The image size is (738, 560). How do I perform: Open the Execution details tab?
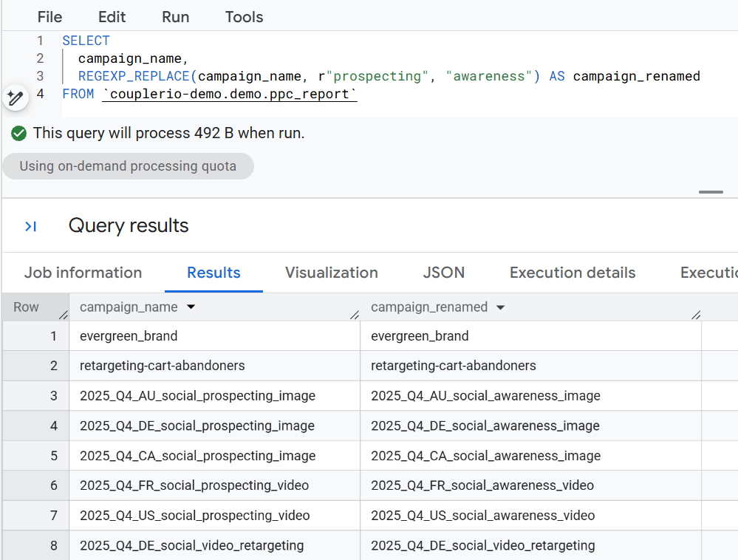pyautogui.click(x=573, y=273)
